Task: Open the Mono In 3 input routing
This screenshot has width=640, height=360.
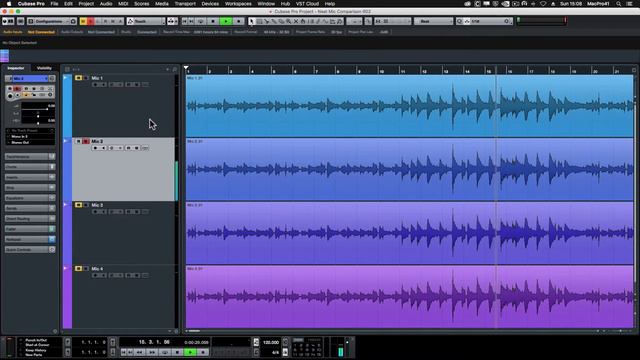Action: pos(30,137)
